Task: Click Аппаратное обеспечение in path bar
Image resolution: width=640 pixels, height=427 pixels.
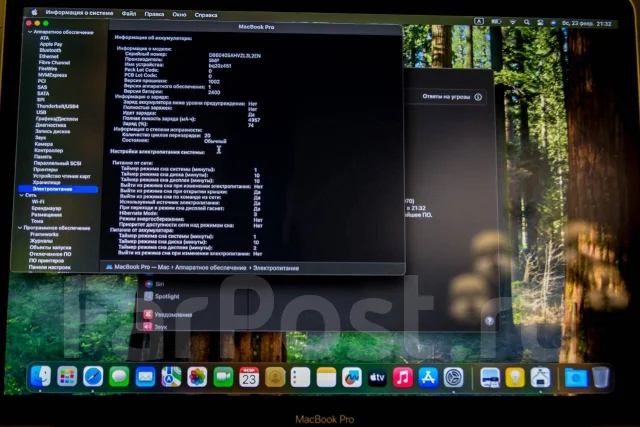Action: point(211,268)
